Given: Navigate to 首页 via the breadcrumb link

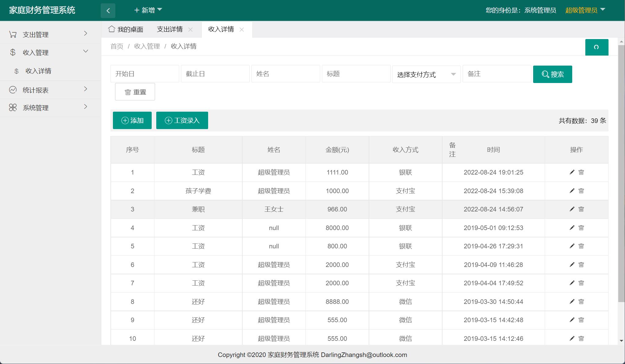Looking at the screenshot, I should point(117,46).
